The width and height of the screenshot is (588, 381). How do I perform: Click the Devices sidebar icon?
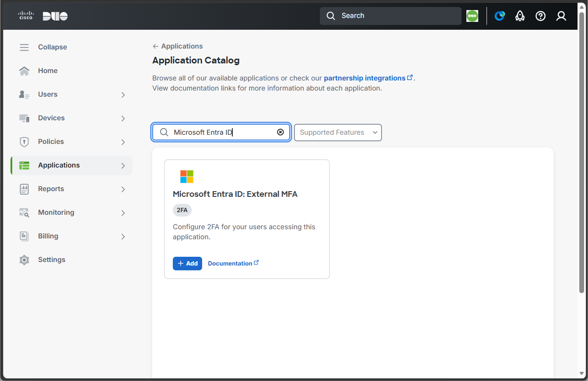pos(24,118)
